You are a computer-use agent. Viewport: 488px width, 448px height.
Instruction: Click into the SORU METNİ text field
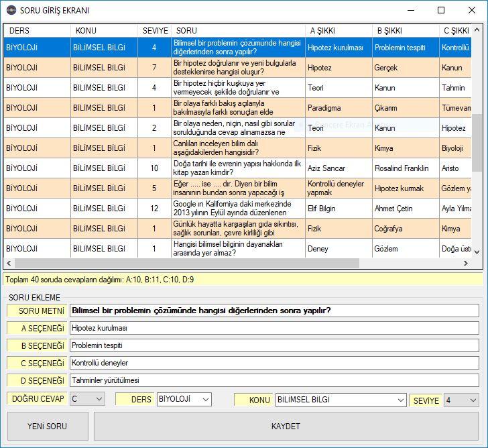pos(274,311)
